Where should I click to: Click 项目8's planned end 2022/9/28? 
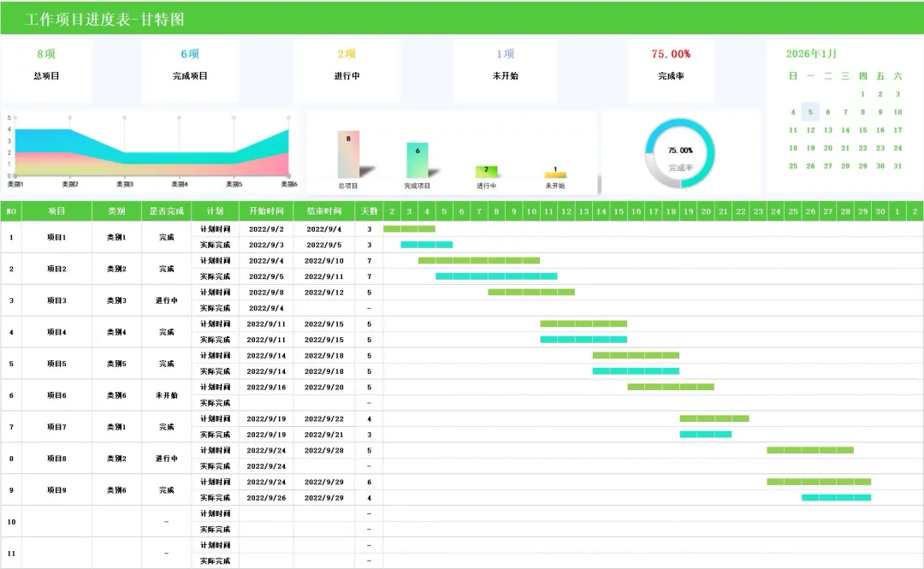pos(324,450)
